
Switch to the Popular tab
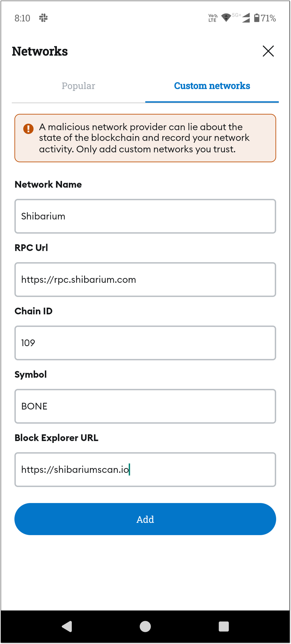click(x=78, y=86)
